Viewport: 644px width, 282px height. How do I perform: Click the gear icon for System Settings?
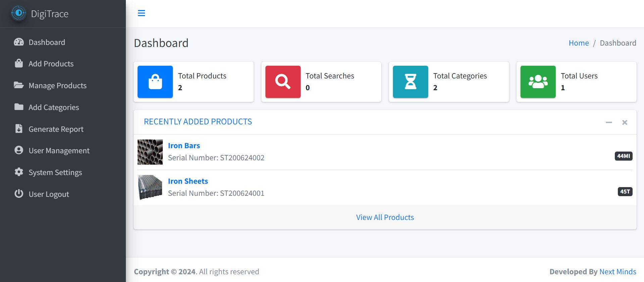coord(19,172)
